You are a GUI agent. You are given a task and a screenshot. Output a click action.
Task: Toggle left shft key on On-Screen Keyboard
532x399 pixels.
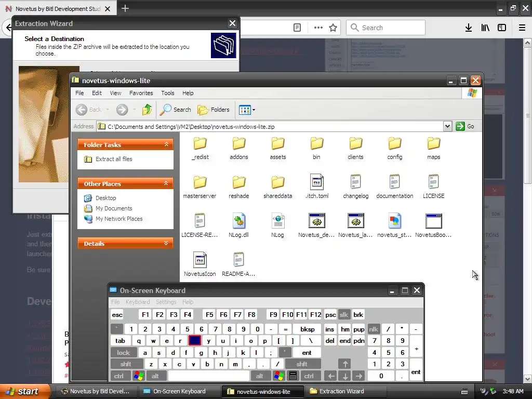[126, 364]
